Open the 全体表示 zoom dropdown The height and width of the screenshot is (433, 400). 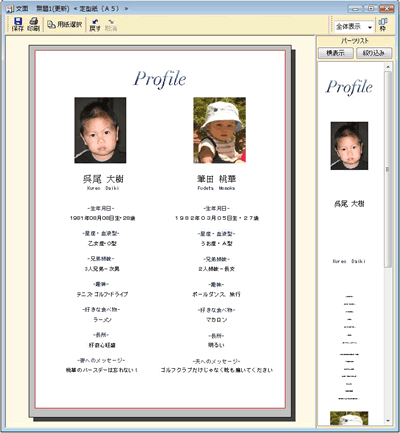tap(354, 26)
